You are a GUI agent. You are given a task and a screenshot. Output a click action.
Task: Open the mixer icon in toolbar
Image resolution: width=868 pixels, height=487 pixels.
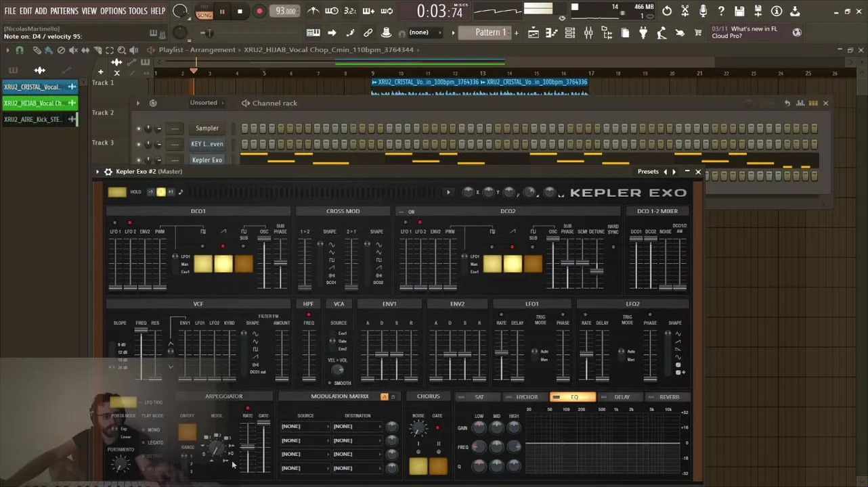[588, 32]
